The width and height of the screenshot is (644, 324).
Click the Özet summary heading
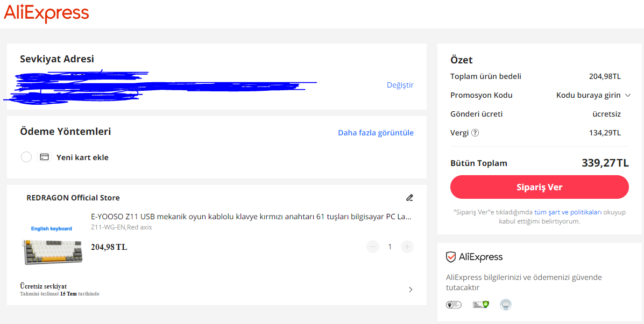462,60
